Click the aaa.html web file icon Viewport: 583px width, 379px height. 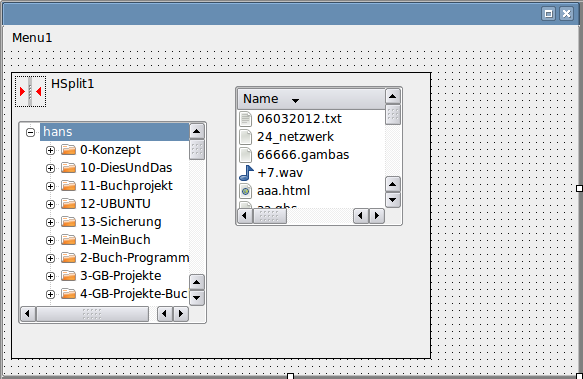245,191
